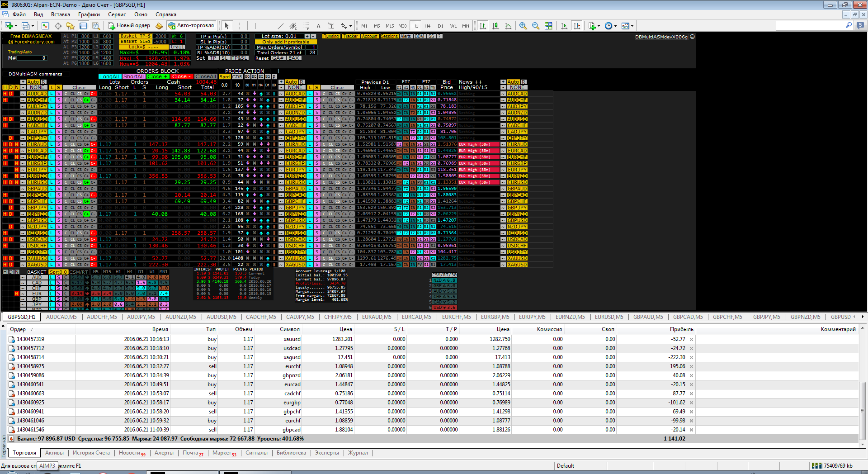
Task: Toggle chart Auto Scroll
Action: 564,26
